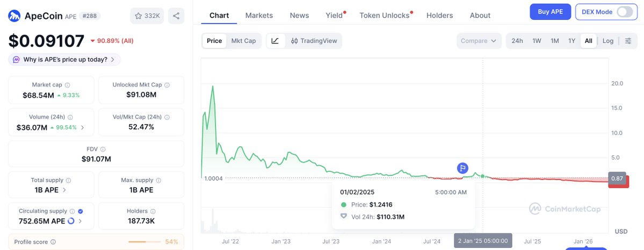644x250 pixels.
Task: Select the 1Y time range
Action: click(x=571, y=41)
